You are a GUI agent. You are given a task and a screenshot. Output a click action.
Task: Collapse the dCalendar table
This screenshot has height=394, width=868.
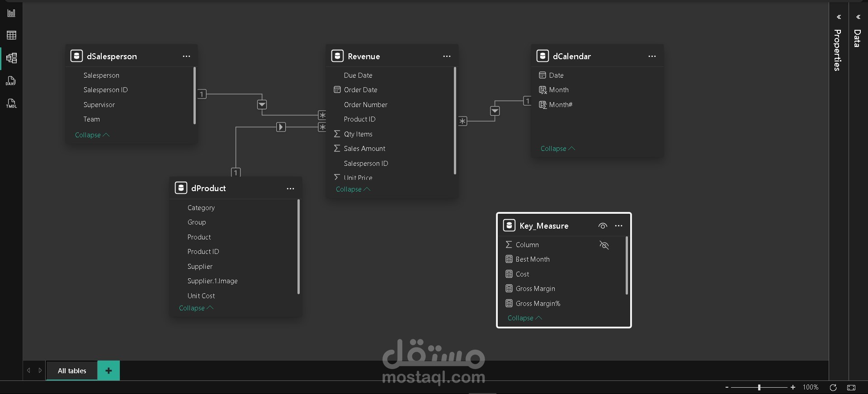(x=558, y=149)
